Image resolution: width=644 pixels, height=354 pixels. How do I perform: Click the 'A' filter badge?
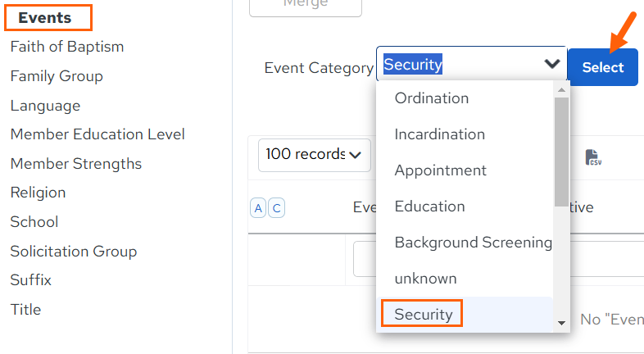click(x=258, y=208)
